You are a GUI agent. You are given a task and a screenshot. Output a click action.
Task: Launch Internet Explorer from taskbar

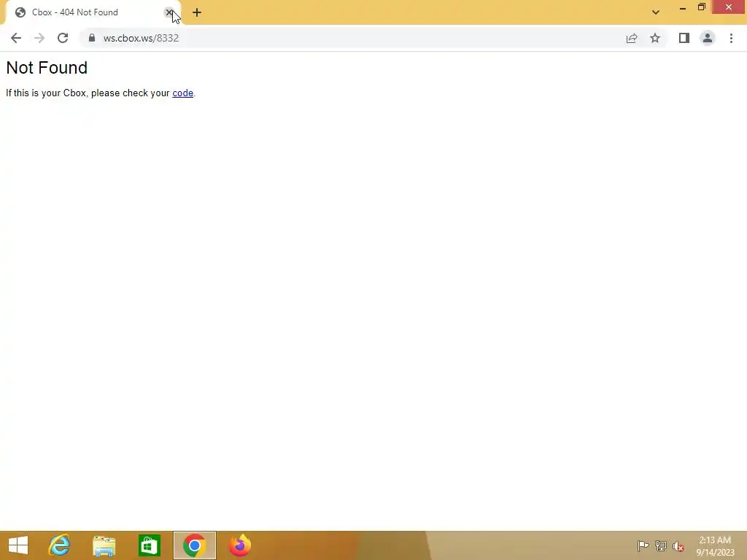pos(60,545)
